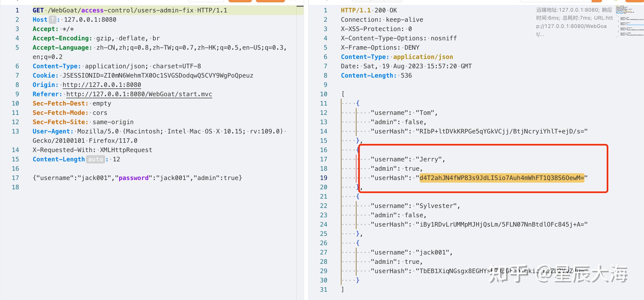
Task: Click the opening brace of the Tom object
Action: pos(358,103)
